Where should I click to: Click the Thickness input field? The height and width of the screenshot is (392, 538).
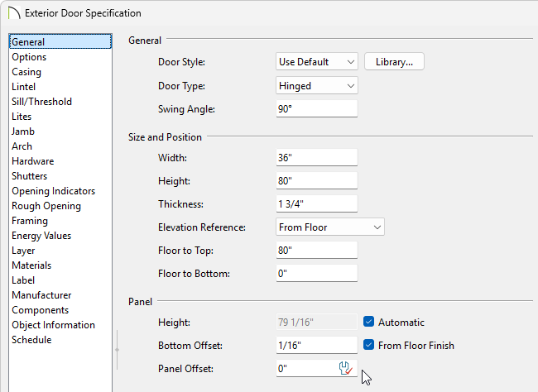pos(317,203)
